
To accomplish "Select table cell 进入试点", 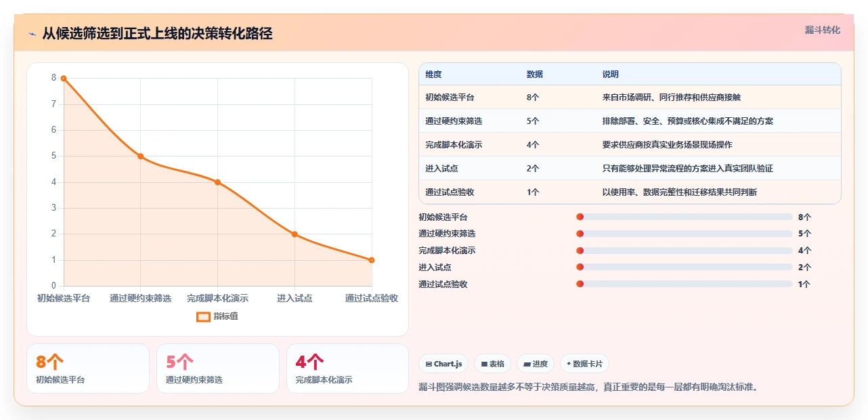I will pos(441,169).
